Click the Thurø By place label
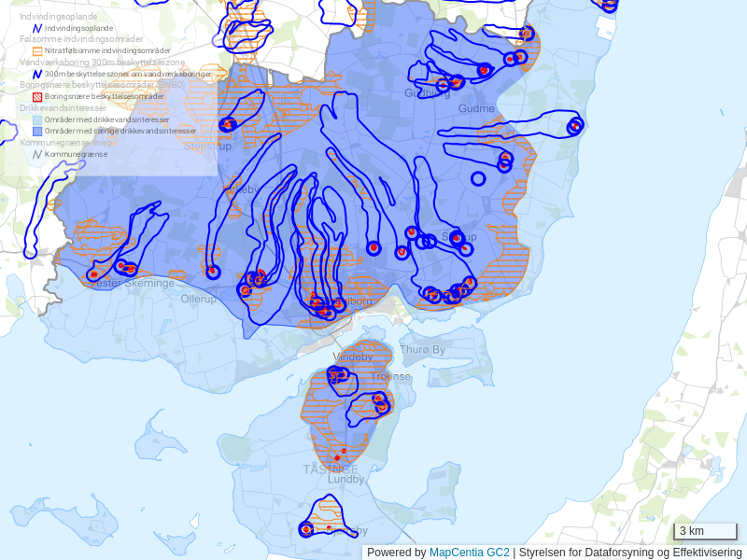 click(422, 350)
